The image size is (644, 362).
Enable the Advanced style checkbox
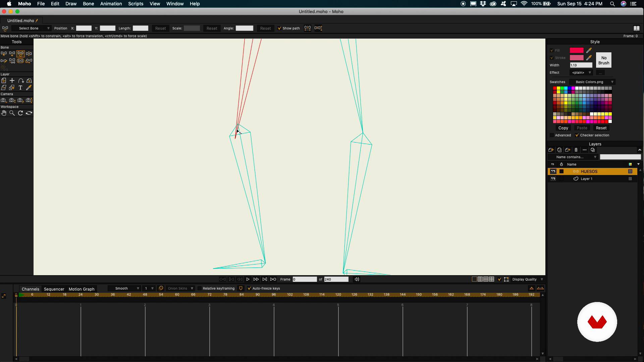[552, 135]
